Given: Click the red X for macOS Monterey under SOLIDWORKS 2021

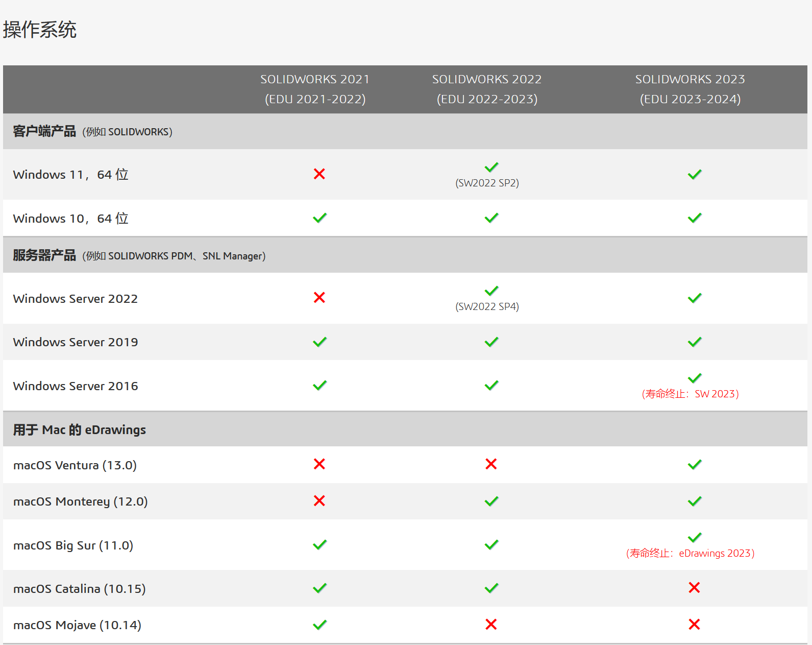Looking at the screenshot, I should tap(319, 501).
